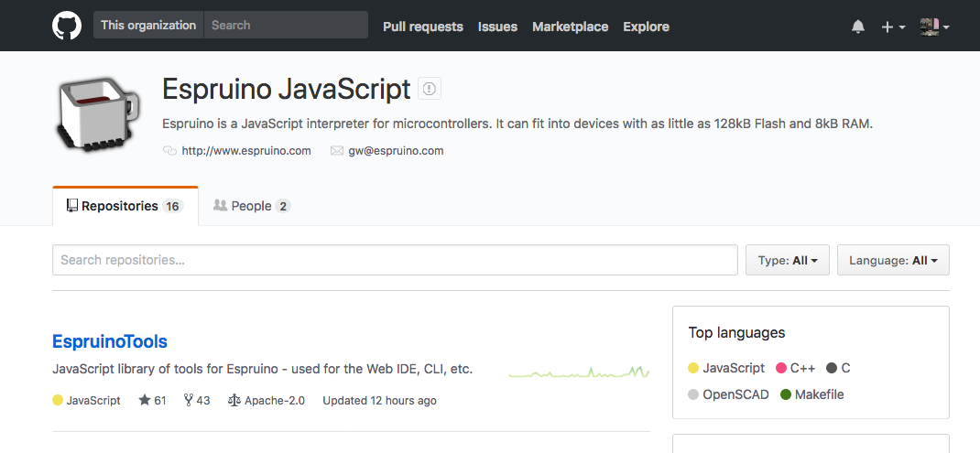Click the report/block icon beside organization name
The image size is (980, 453).
tap(430, 89)
